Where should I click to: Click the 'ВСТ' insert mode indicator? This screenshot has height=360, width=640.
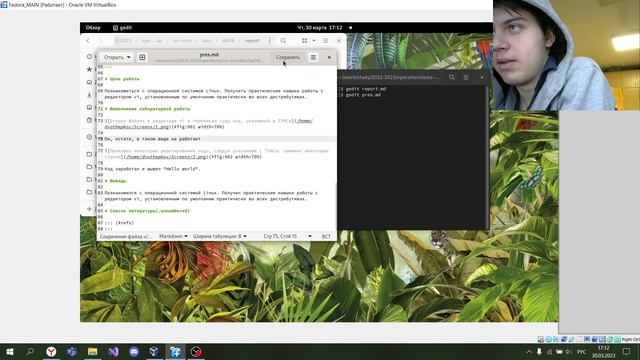coord(326,236)
